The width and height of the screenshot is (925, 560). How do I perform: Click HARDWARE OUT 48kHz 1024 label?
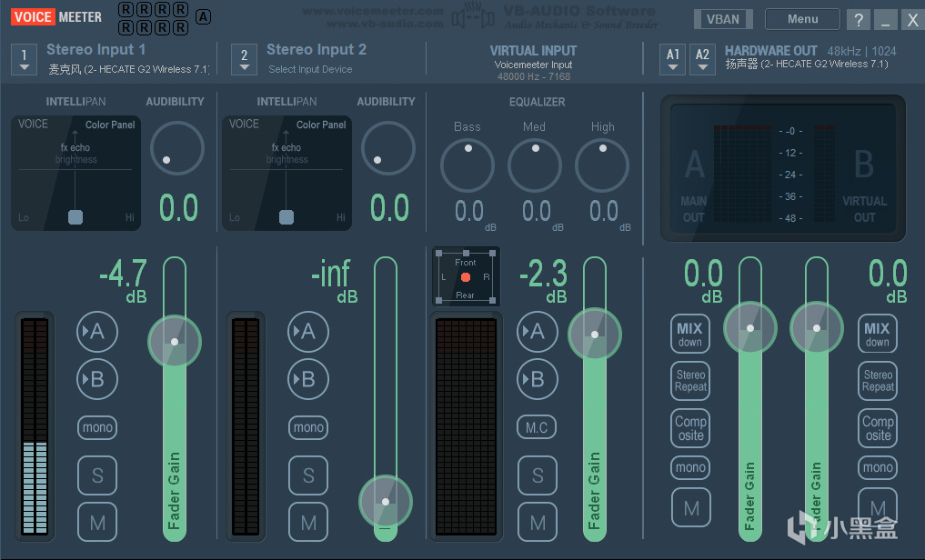(x=810, y=51)
